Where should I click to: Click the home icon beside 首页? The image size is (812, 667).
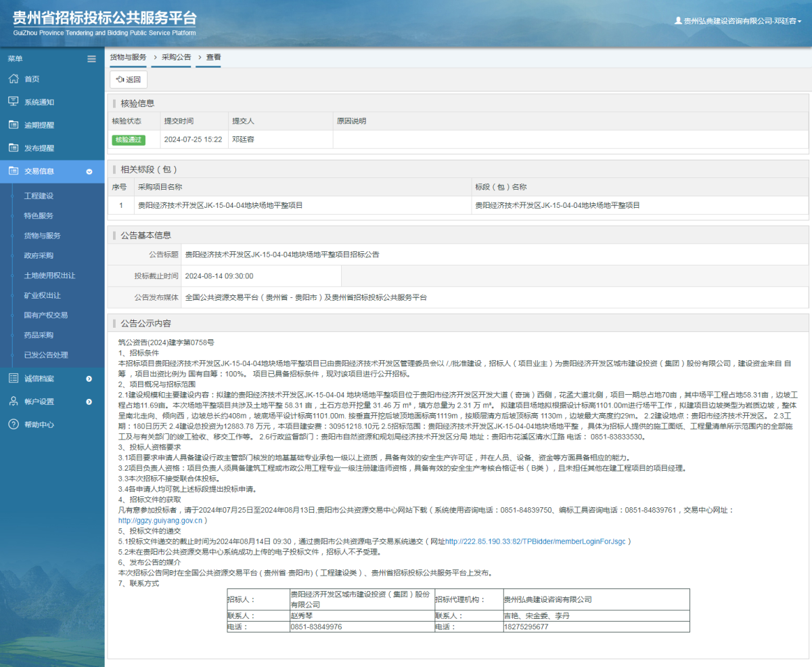[x=14, y=79]
